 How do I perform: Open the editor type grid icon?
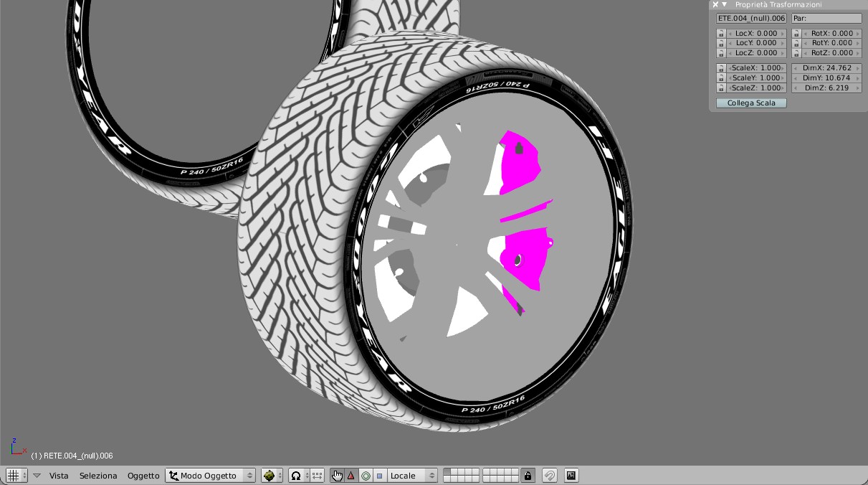[13, 476]
